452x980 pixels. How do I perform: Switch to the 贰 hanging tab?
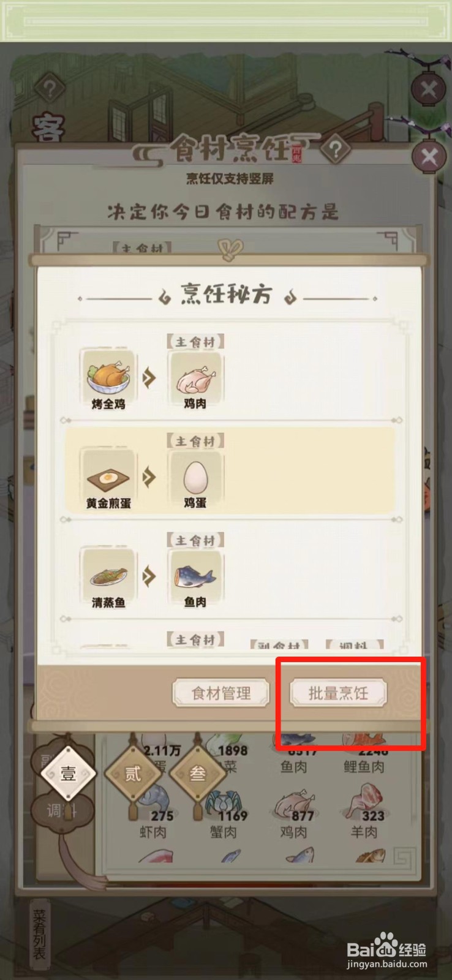(133, 774)
